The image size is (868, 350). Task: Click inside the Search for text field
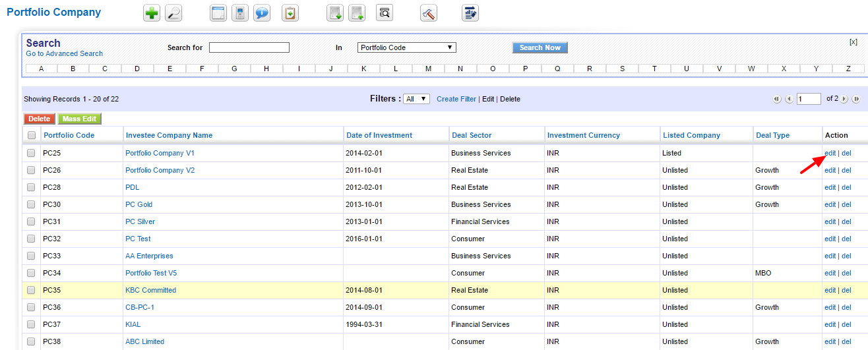249,47
